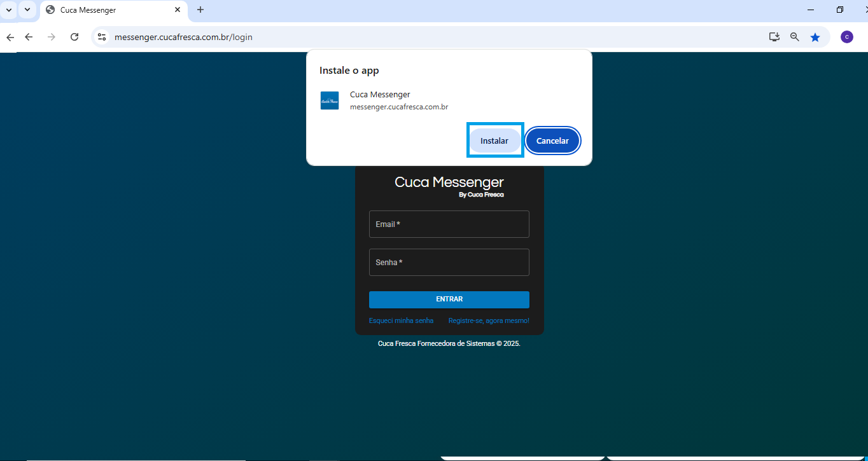The image size is (868, 461).
Task: Click the install app icon in address bar
Action: (x=774, y=37)
